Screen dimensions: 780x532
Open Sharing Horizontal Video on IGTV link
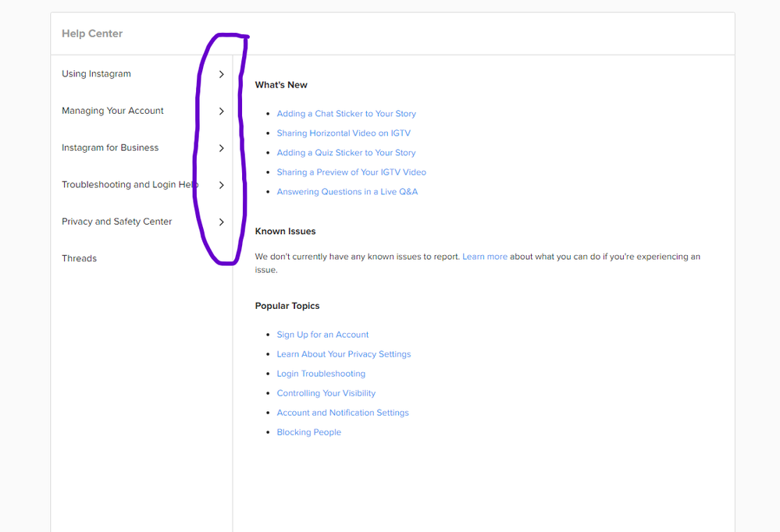tap(344, 133)
